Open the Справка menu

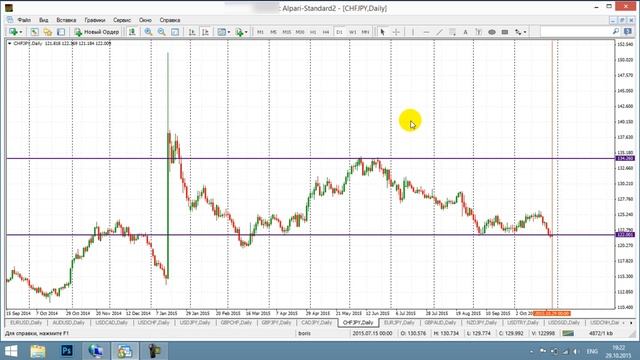[170, 20]
